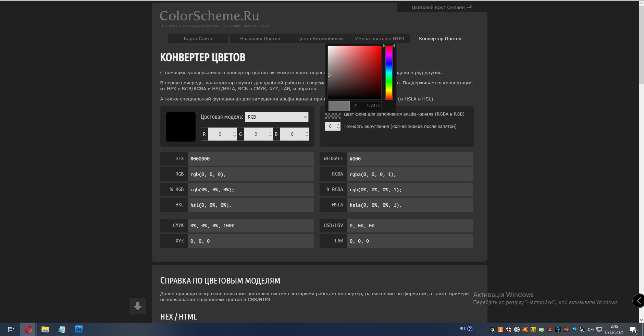Click the blue help question mark in the tray

tap(470, 328)
